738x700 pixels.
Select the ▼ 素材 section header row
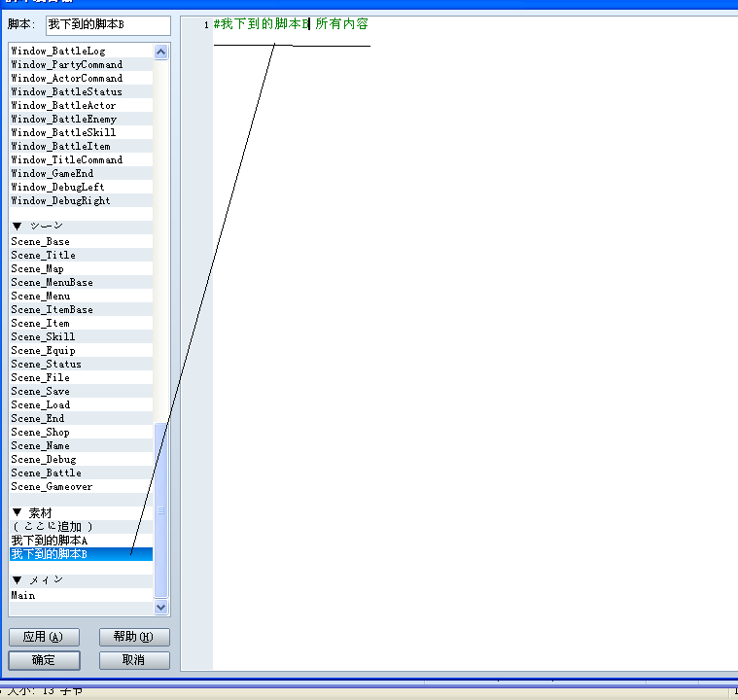81,512
